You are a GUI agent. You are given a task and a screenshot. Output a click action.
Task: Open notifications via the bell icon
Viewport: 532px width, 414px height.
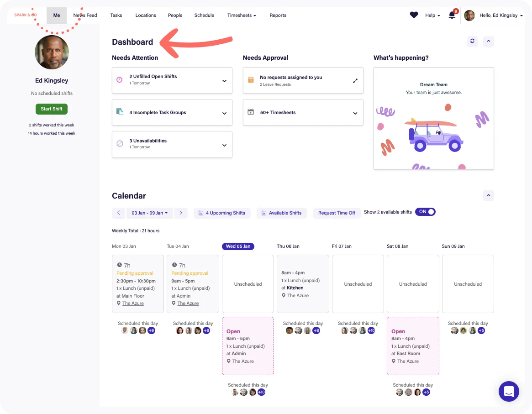point(451,15)
